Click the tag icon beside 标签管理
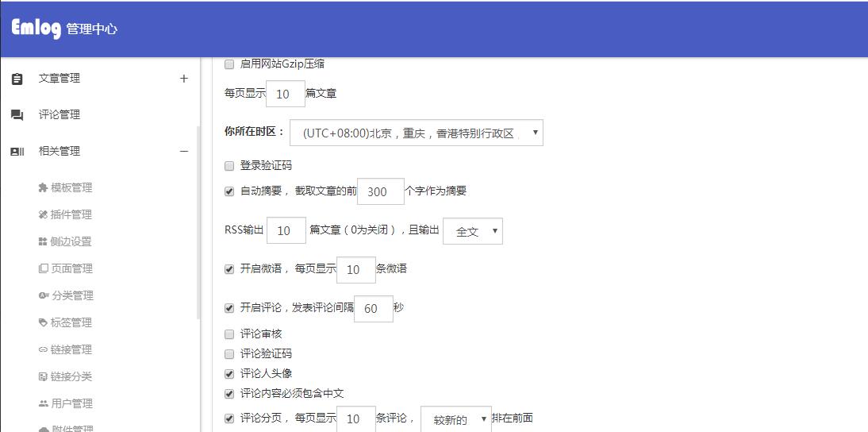 tap(43, 323)
